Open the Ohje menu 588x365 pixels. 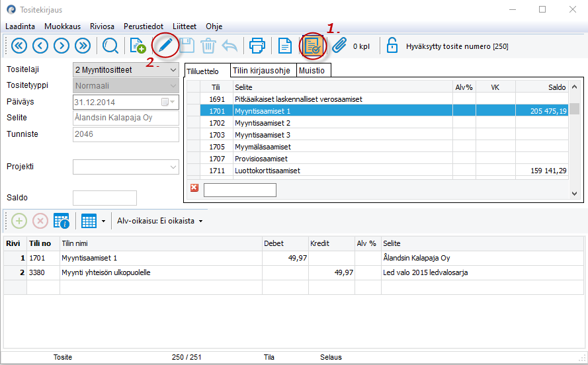[214, 26]
